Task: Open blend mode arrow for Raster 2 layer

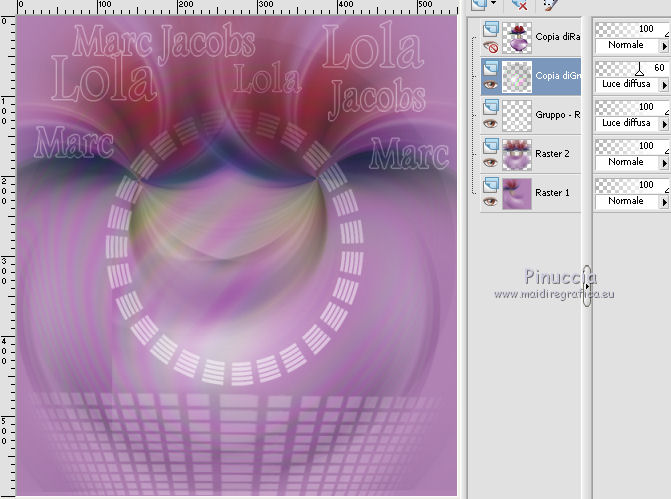Action: pos(664,163)
